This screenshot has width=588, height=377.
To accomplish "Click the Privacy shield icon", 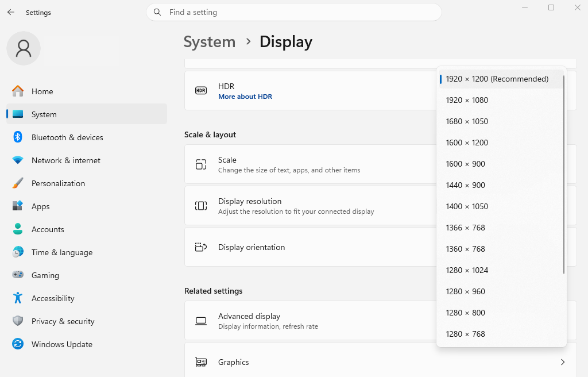I will [x=18, y=321].
